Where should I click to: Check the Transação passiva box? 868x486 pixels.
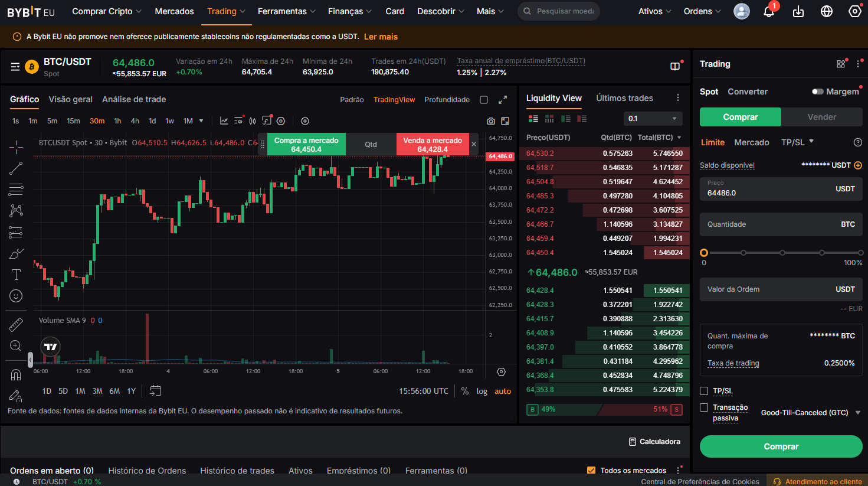pyautogui.click(x=704, y=407)
